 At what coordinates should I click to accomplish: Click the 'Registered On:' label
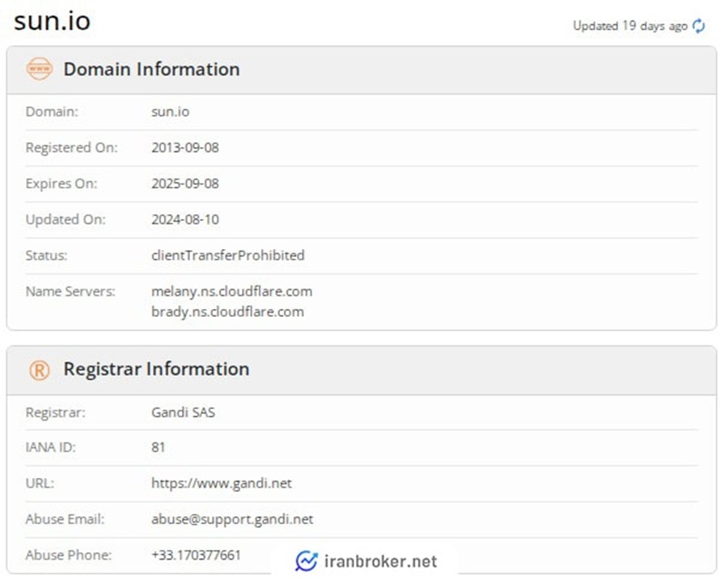coord(71,148)
